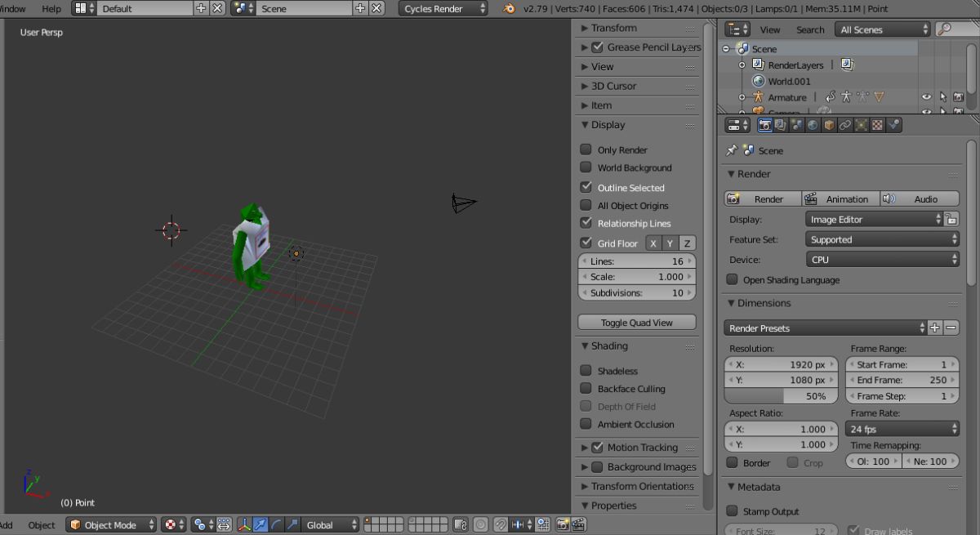Open the outliner Search menu

810,29
